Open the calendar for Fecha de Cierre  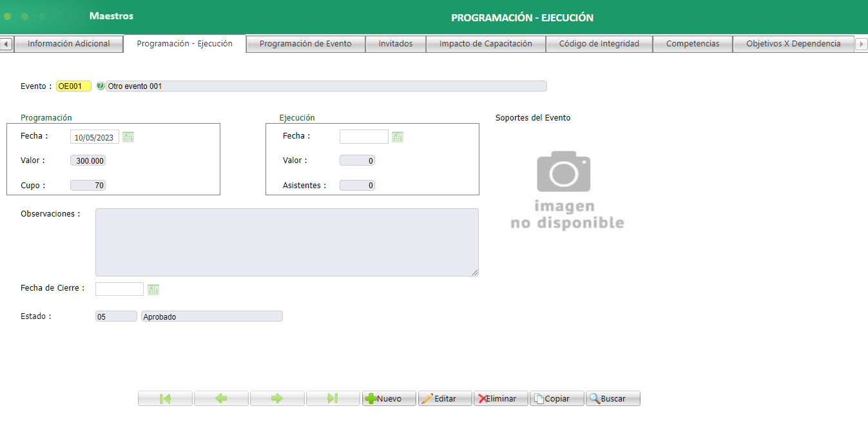click(x=153, y=289)
